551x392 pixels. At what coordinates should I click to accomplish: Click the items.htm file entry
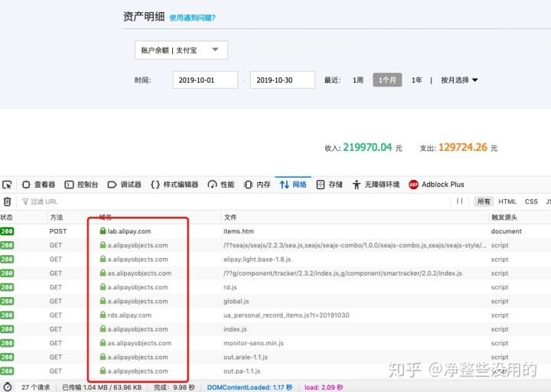(239, 231)
